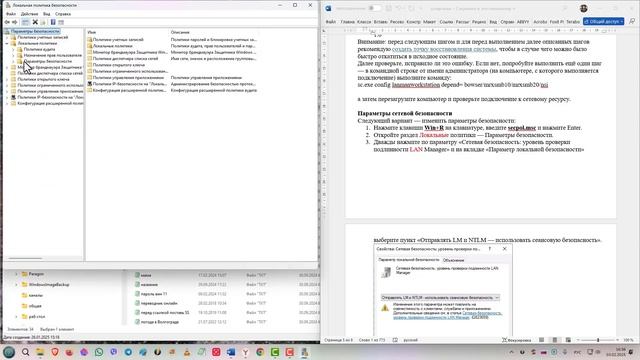
Task: Click the embedded dialog screenshot in the document
Action: [443, 290]
